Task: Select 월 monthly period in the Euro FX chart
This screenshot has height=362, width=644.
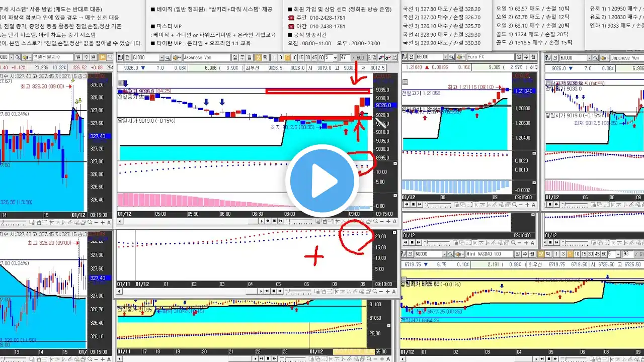Action: point(533,57)
